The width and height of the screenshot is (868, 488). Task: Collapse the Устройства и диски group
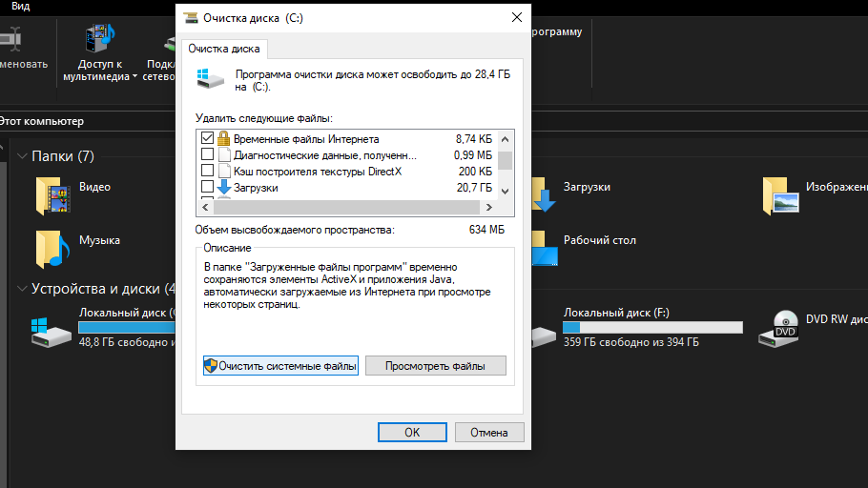coord(22,288)
